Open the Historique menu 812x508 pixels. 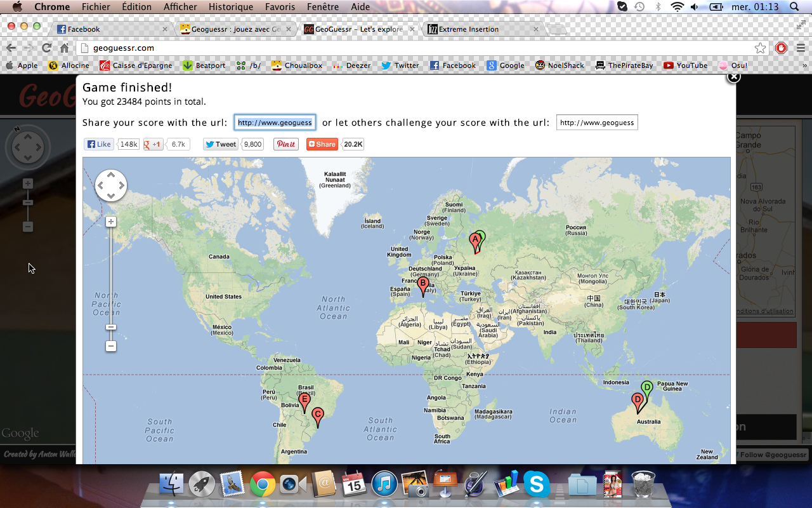[226, 7]
